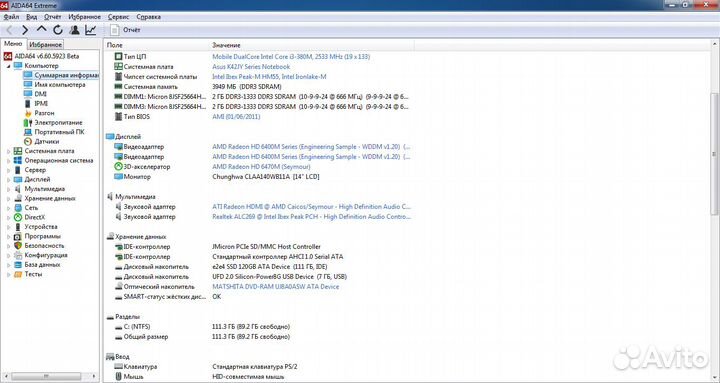Expand the Сеть tree node
This screenshot has height=383, width=720.
pos(8,208)
